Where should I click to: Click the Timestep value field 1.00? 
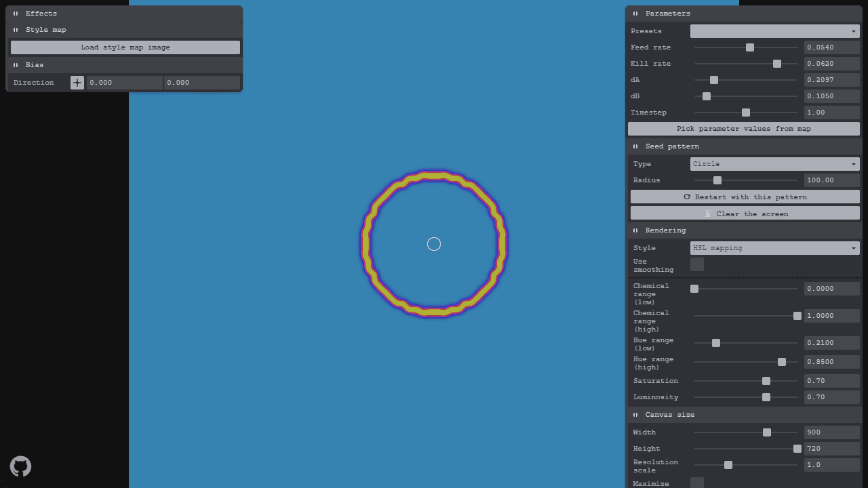(832, 113)
